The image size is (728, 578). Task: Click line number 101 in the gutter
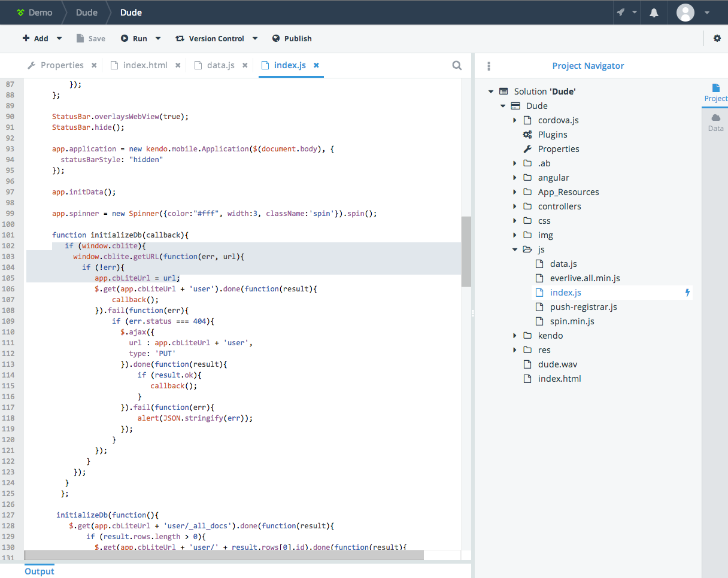coord(9,235)
